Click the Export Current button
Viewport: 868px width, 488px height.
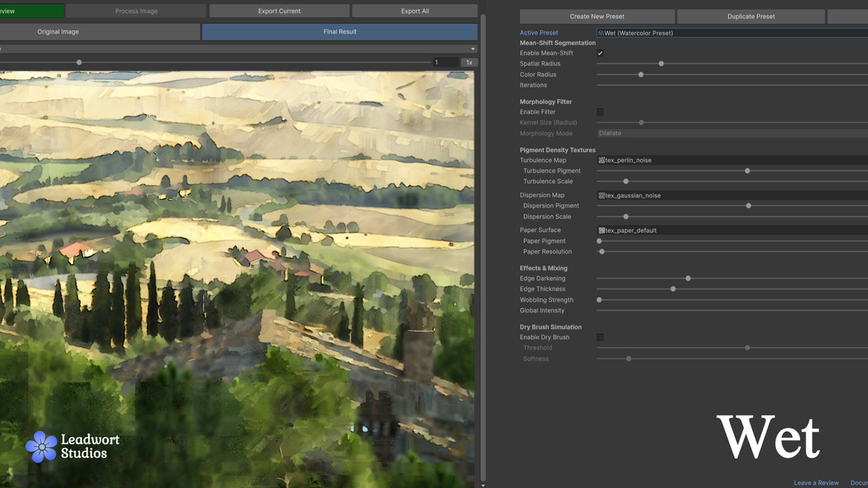pyautogui.click(x=279, y=11)
